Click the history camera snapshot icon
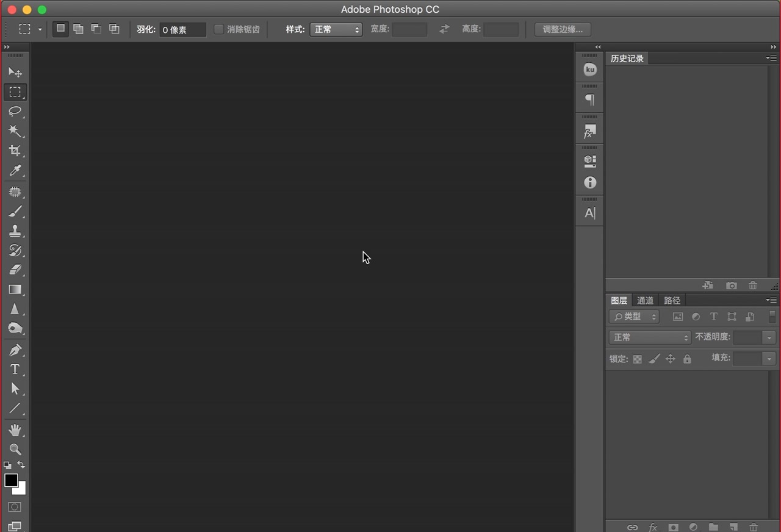Screen dimensions: 781x532 (732, 286)
